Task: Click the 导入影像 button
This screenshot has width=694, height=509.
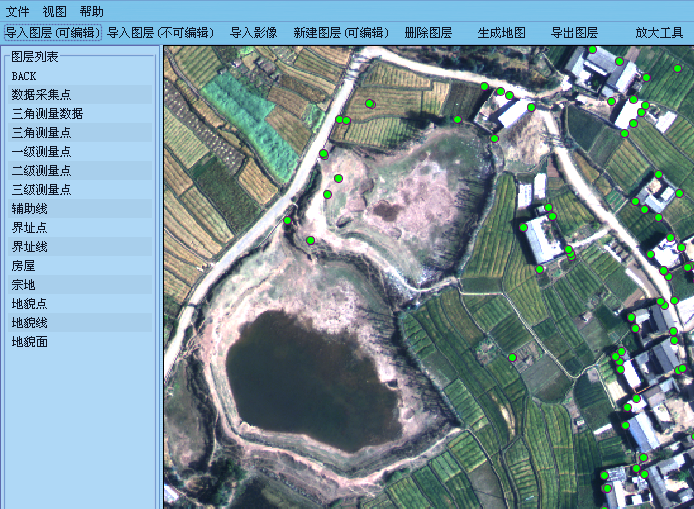Action: coord(254,33)
